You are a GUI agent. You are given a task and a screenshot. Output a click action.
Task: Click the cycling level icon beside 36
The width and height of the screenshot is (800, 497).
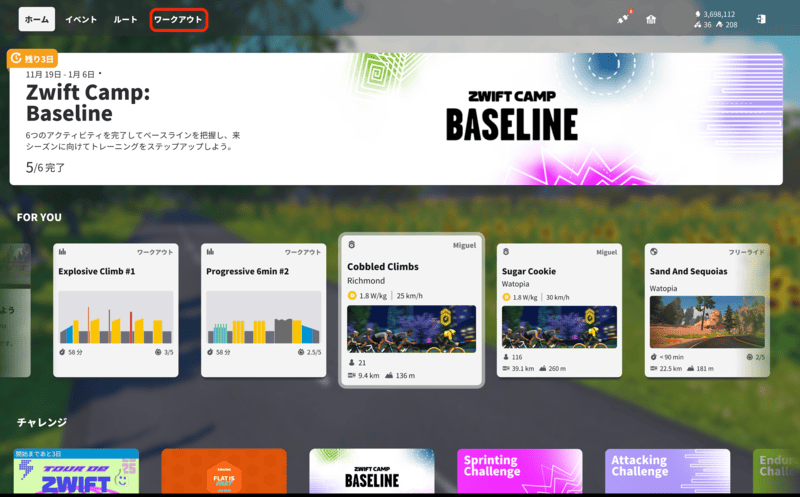(x=697, y=24)
